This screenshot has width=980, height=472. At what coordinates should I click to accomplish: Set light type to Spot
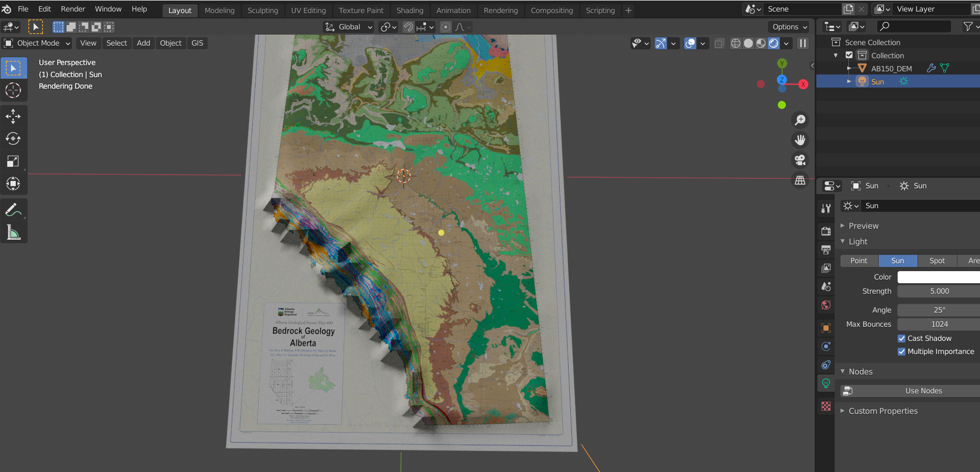tap(937, 261)
